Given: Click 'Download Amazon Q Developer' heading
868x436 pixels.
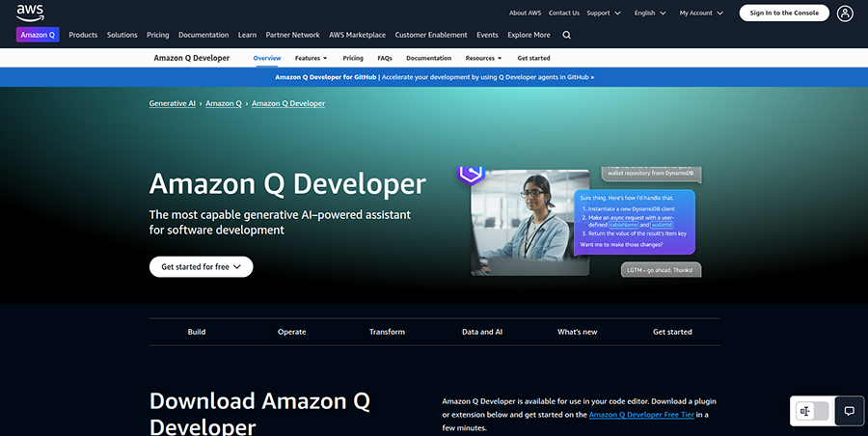Looking at the screenshot, I should (259, 413).
